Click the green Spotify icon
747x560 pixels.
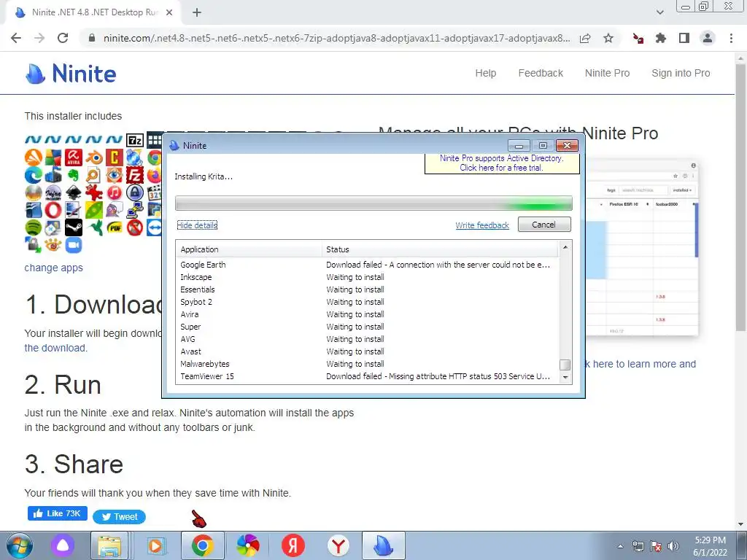point(34,227)
